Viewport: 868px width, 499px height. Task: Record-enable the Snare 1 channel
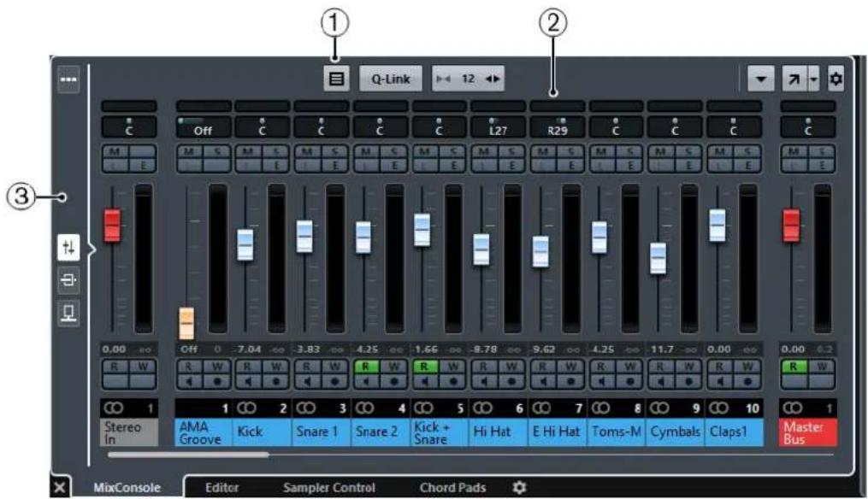335,381
